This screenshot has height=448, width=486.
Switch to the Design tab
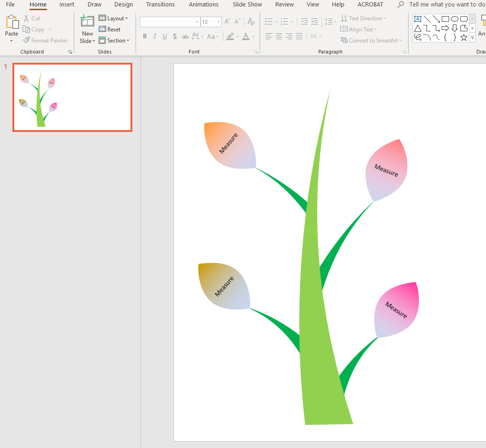[x=124, y=4]
